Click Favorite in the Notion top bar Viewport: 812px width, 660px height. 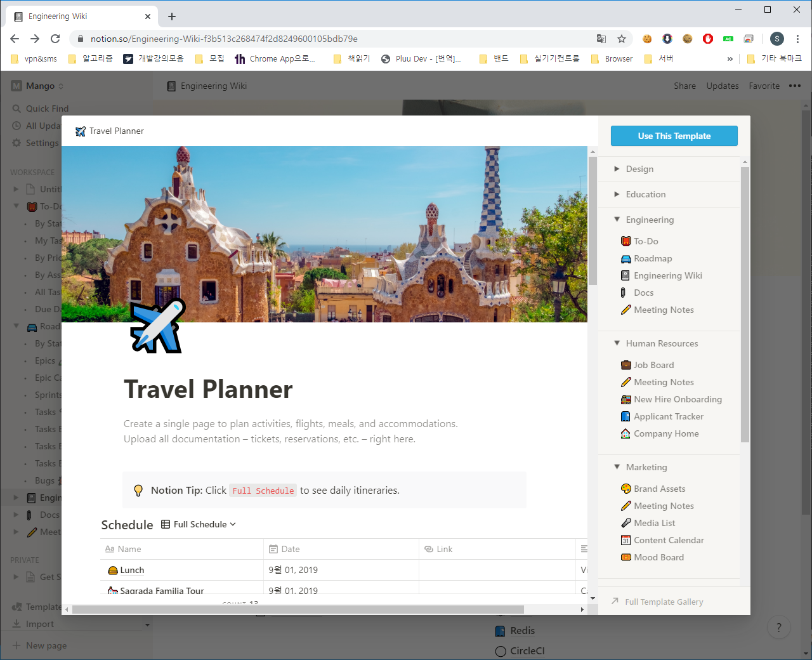tap(764, 86)
